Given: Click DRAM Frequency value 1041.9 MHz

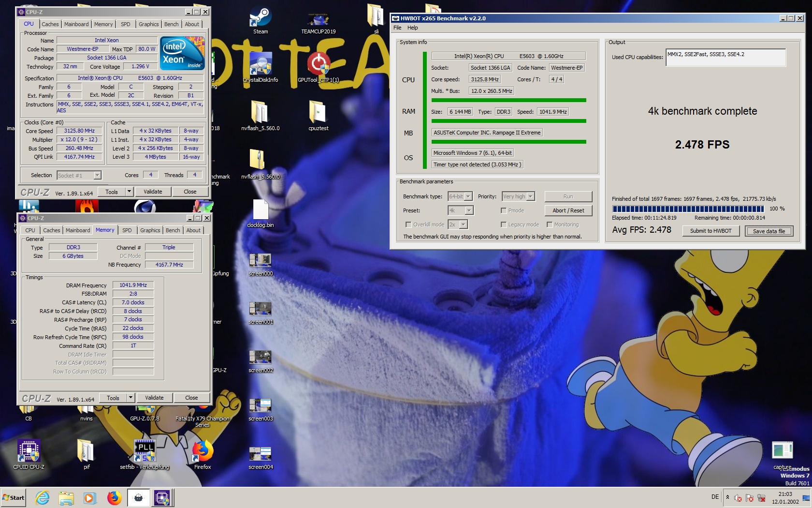Looking at the screenshot, I should coord(133,285).
